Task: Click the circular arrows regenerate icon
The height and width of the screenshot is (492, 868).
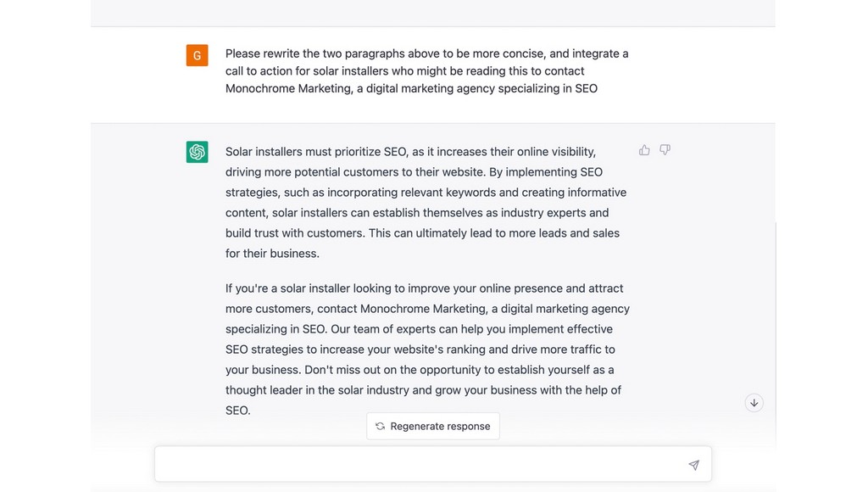Action: [x=381, y=426]
